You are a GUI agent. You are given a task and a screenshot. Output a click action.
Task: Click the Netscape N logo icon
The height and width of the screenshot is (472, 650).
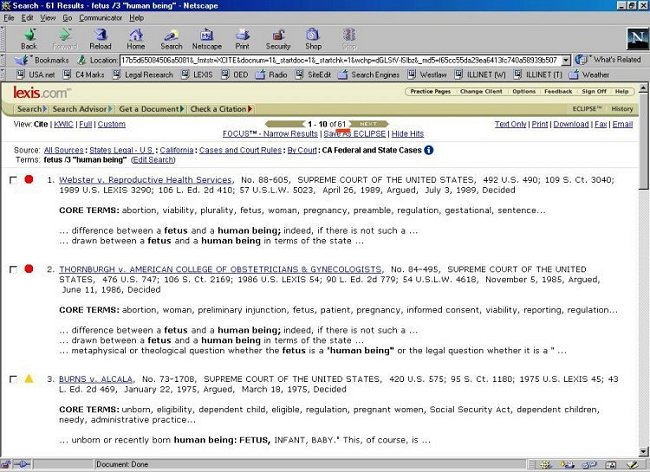pyautogui.click(x=638, y=39)
